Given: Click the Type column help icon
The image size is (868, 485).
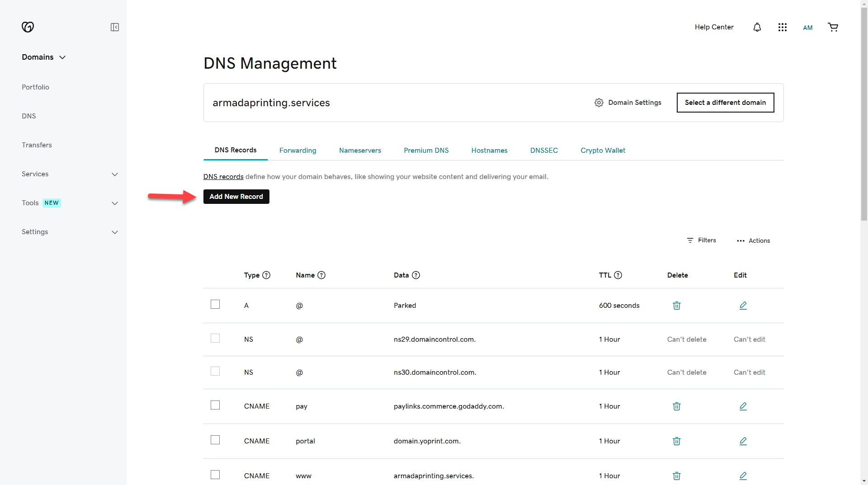Looking at the screenshot, I should 266,275.
